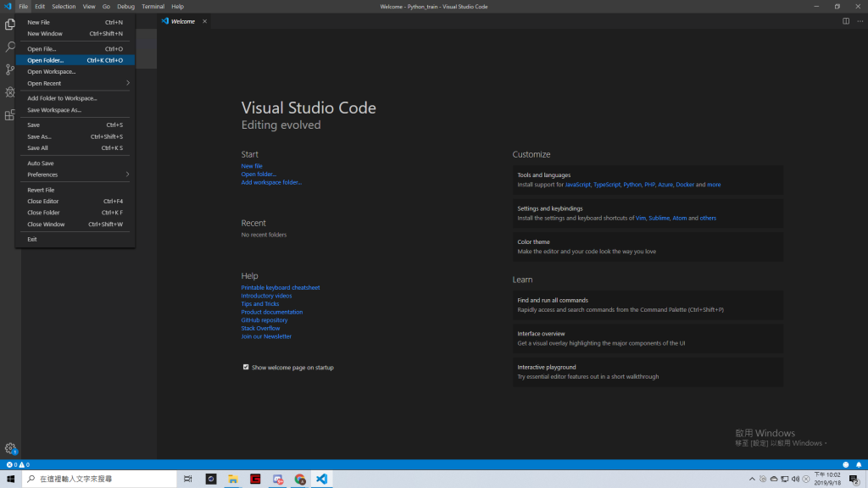Select New Window menu entry

coord(75,33)
